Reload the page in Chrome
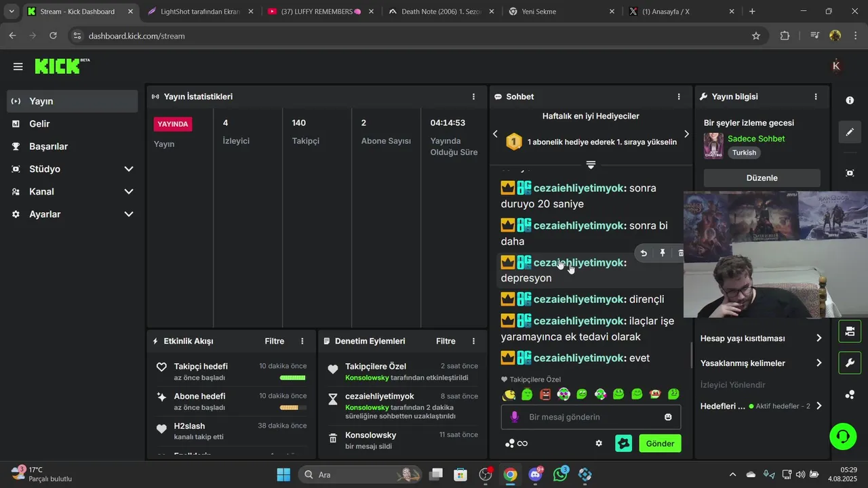This screenshot has height=488, width=868. [x=54, y=36]
